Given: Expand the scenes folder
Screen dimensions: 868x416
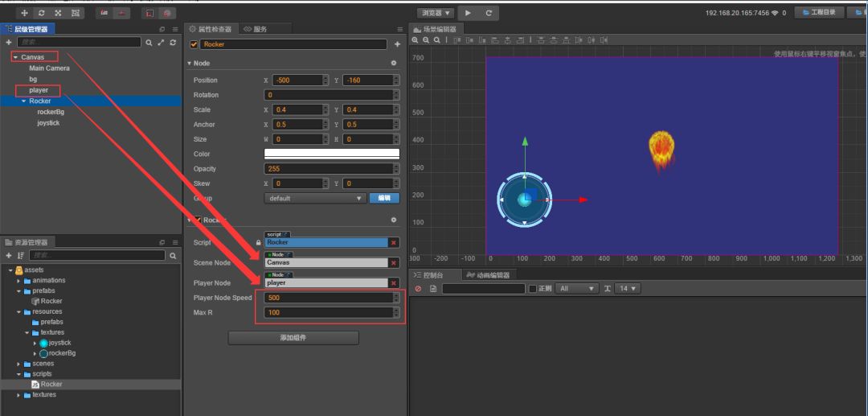Looking at the screenshot, I should pos(18,364).
